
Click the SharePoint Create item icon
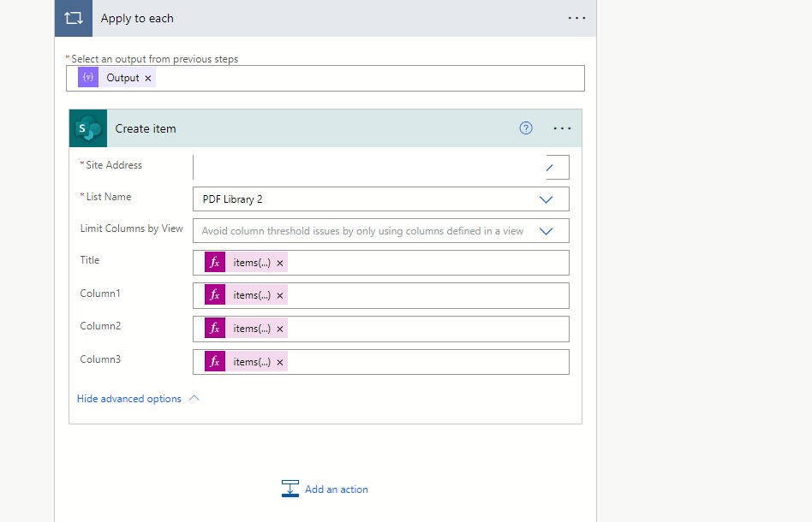pyautogui.click(x=88, y=128)
